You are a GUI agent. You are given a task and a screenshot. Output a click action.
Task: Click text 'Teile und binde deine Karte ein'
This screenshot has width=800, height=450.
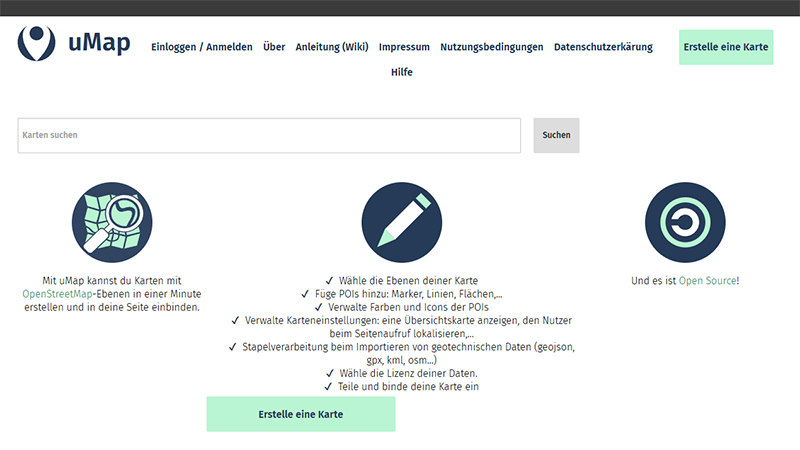click(x=408, y=387)
